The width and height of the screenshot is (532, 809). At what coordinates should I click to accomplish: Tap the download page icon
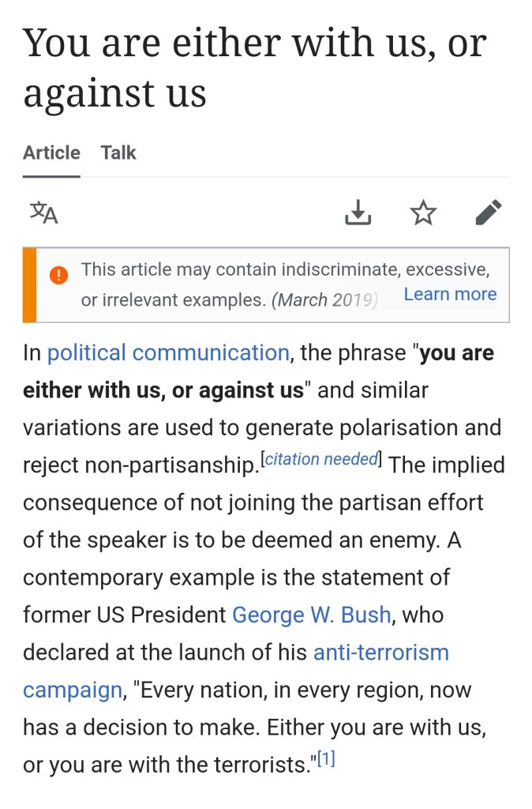[x=358, y=213]
